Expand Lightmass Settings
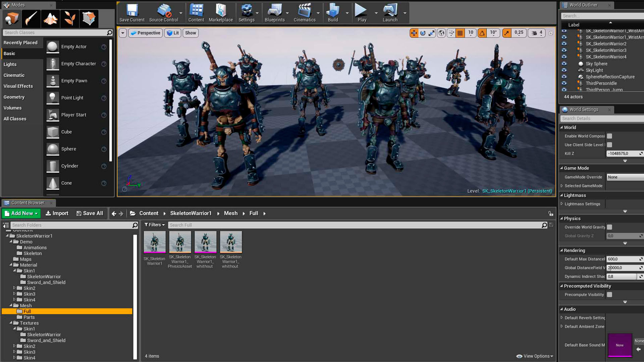The height and width of the screenshot is (362, 644). point(561,204)
